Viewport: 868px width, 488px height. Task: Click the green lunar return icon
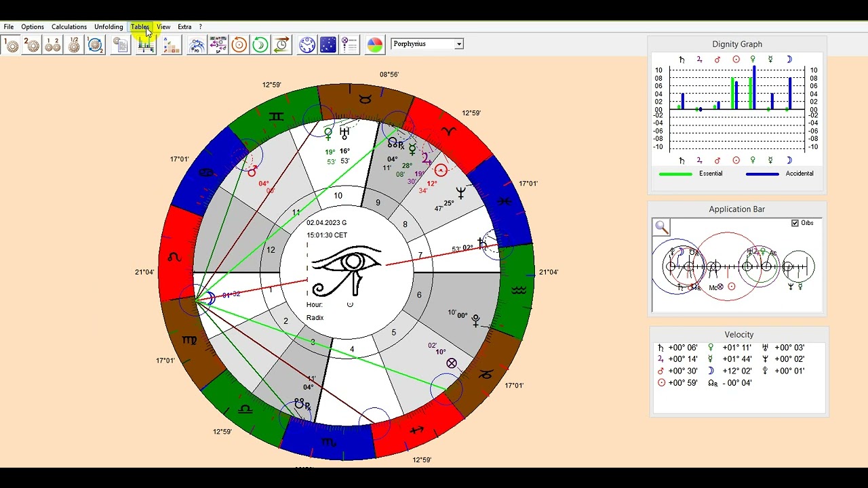[x=260, y=45]
